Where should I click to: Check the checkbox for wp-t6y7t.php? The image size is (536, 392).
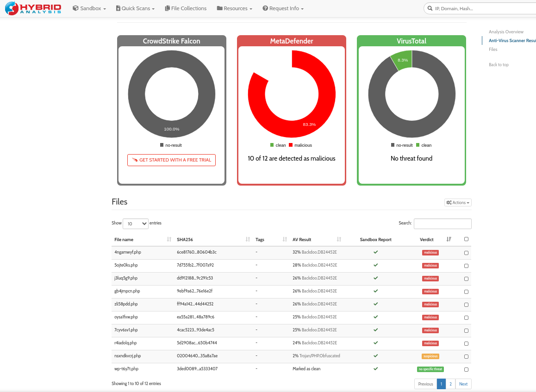coord(466,369)
